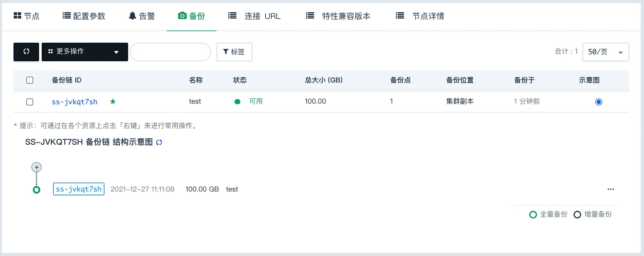Switch to the 配置参数 tab
This screenshot has height=256, width=644.
click(84, 16)
